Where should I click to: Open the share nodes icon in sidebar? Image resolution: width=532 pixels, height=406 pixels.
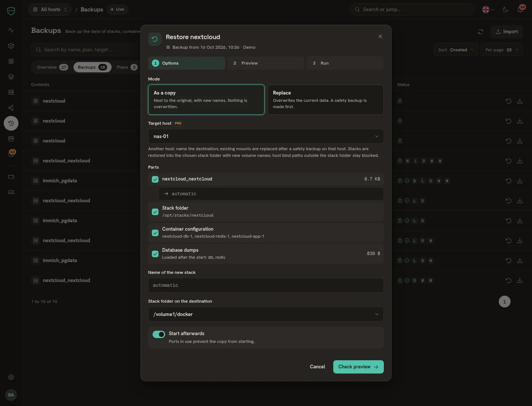pyautogui.click(x=11, y=108)
